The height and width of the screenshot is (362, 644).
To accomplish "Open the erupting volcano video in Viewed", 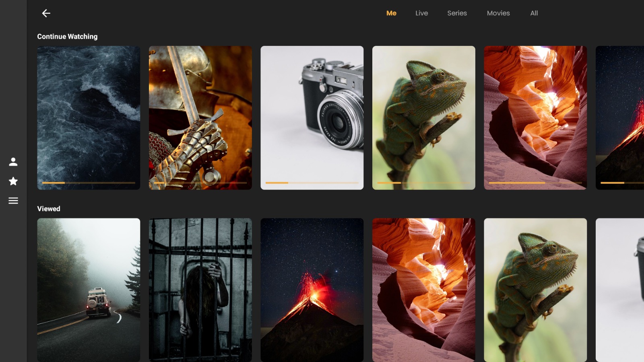I will click(x=312, y=290).
